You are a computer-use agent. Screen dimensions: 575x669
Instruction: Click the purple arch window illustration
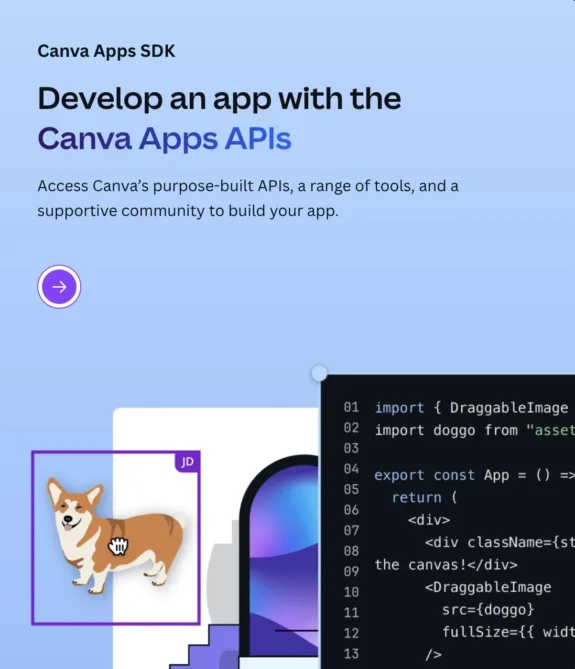[x=279, y=559]
